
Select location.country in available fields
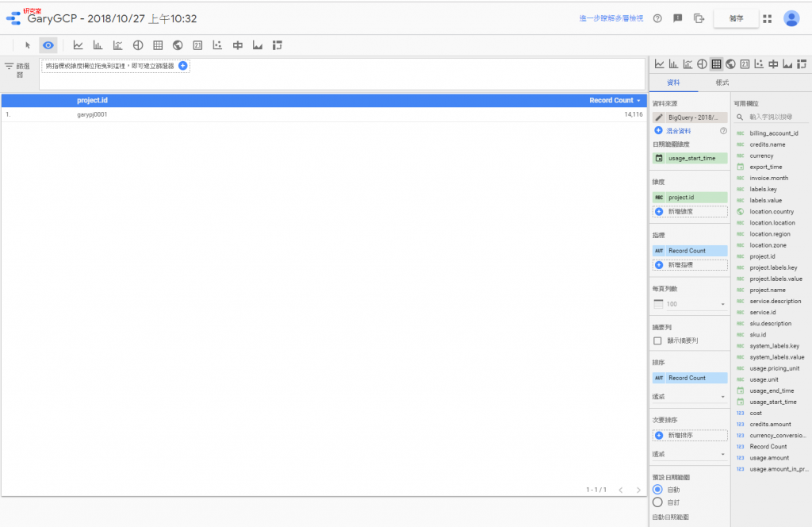pos(772,212)
